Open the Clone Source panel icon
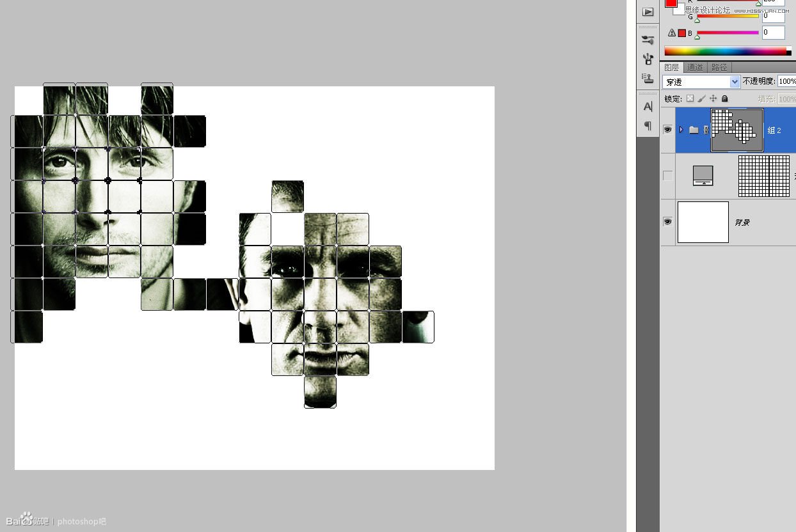Image resolution: width=796 pixels, height=532 pixels. pyautogui.click(x=648, y=59)
